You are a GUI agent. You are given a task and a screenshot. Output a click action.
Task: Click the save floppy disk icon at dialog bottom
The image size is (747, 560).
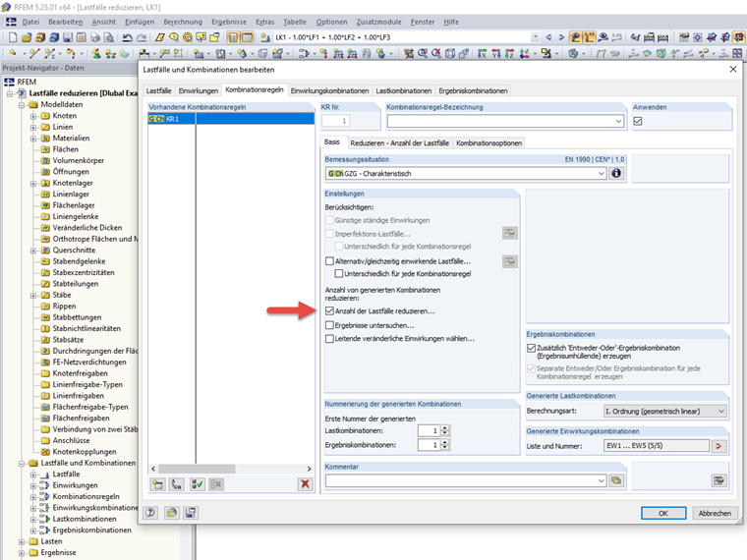191,513
